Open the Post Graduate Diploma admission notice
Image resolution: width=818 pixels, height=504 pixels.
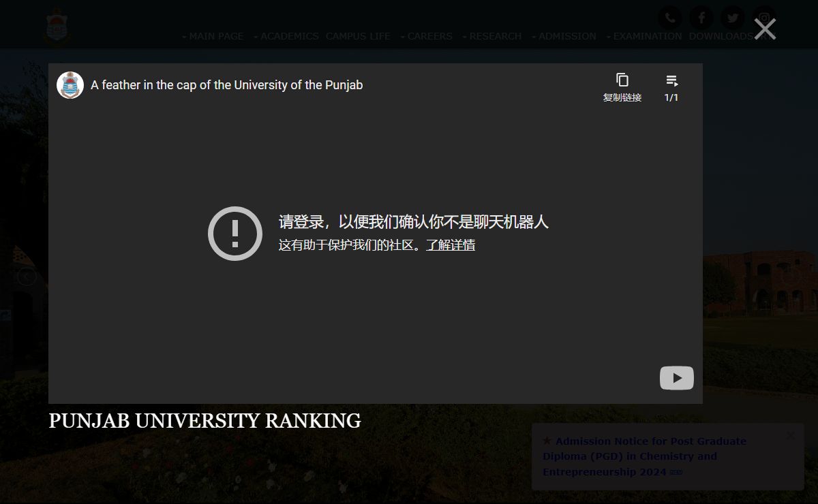(644, 456)
